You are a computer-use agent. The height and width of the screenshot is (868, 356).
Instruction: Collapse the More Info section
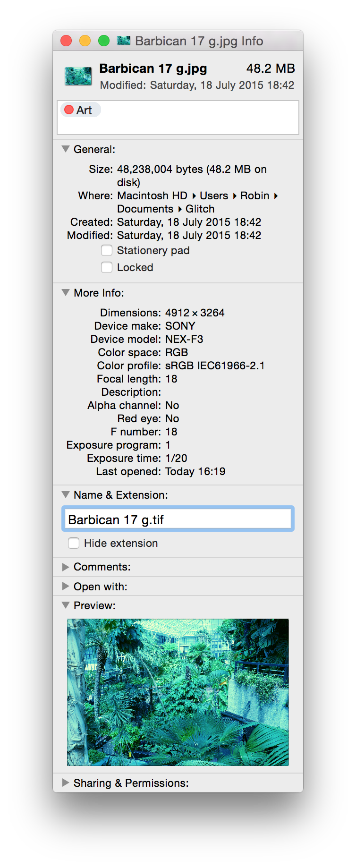[x=66, y=293]
